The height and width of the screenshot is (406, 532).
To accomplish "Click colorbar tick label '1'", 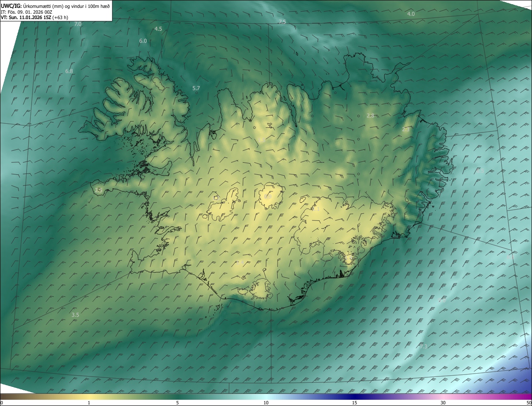I will coord(89,403).
